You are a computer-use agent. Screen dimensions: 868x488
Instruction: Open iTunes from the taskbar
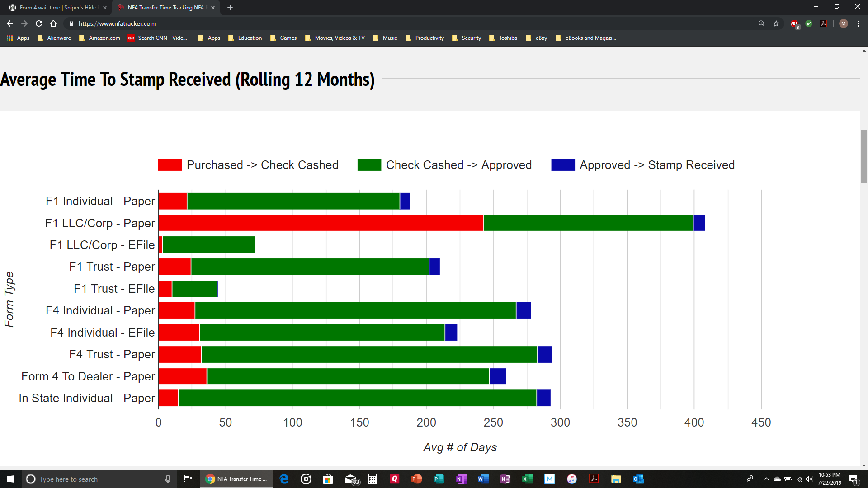coord(571,479)
